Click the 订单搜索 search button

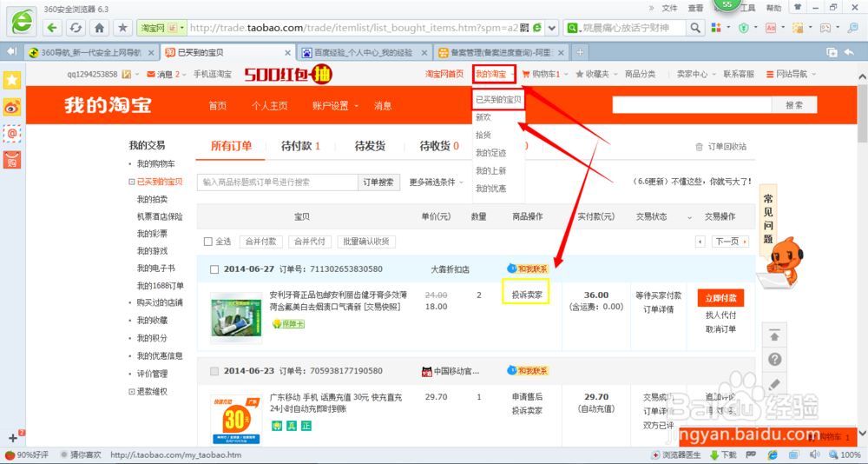[379, 182]
